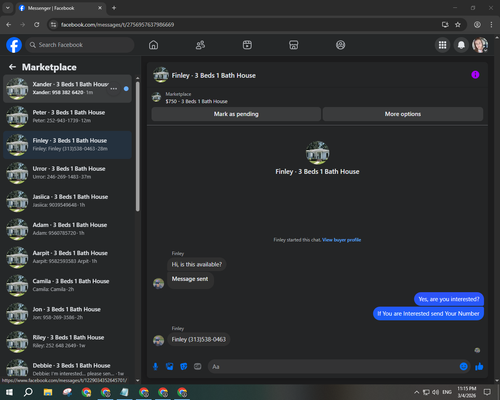The image size is (500, 400).
Task: Open Windows taskbar search
Action: (x=28, y=392)
